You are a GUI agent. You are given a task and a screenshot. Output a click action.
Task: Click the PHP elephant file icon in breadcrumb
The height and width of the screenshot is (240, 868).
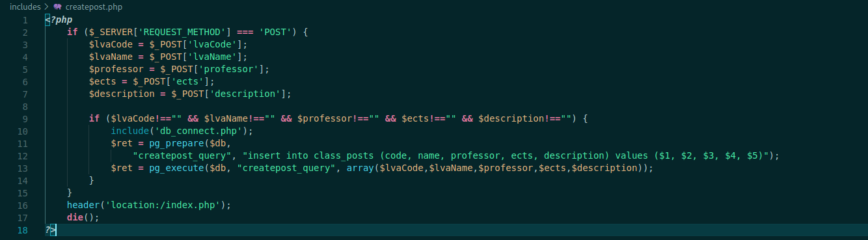pos(58,7)
